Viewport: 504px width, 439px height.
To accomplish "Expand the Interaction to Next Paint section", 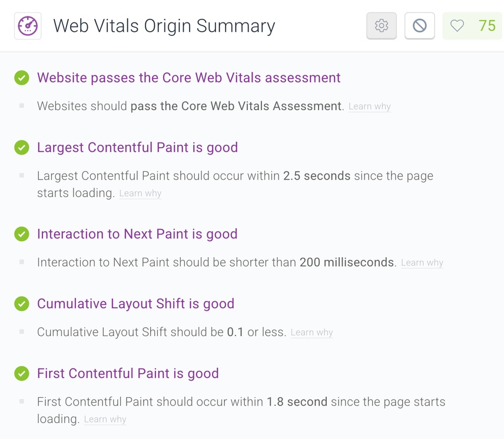I will click(137, 234).
